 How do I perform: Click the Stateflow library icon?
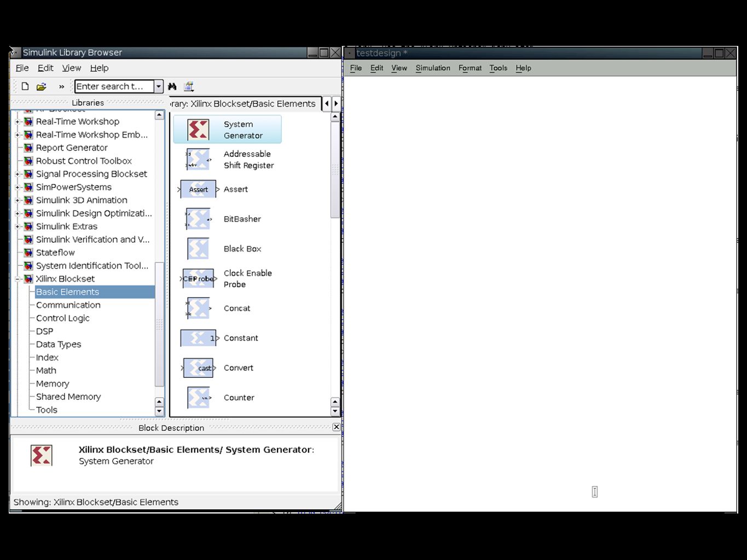tap(28, 253)
